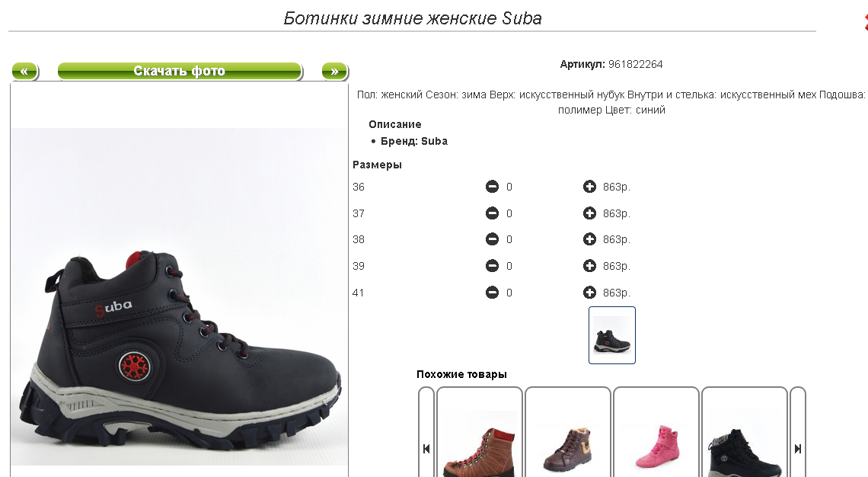Click the quantity value for size 37

[x=509, y=214]
